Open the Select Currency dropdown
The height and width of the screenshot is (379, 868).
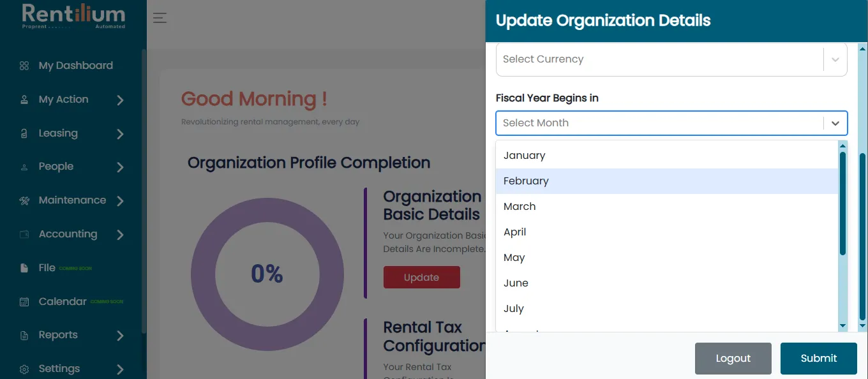pyautogui.click(x=671, y=59)
